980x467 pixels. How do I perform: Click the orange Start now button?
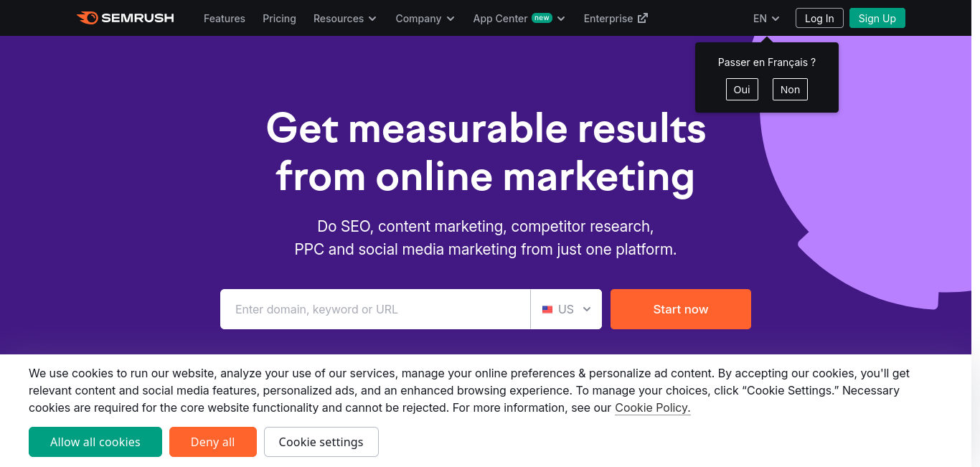coord(681,309)
